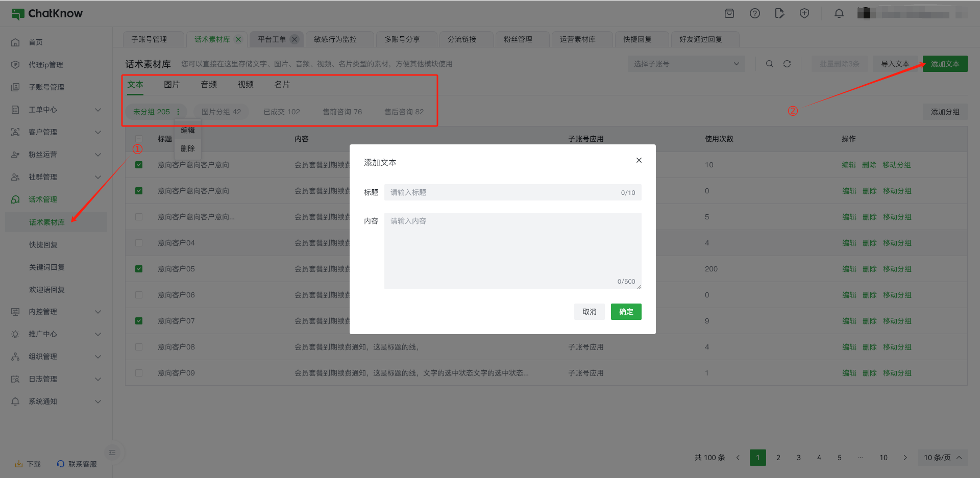Open the 选择子账号 dropdown

coord(686,64)
